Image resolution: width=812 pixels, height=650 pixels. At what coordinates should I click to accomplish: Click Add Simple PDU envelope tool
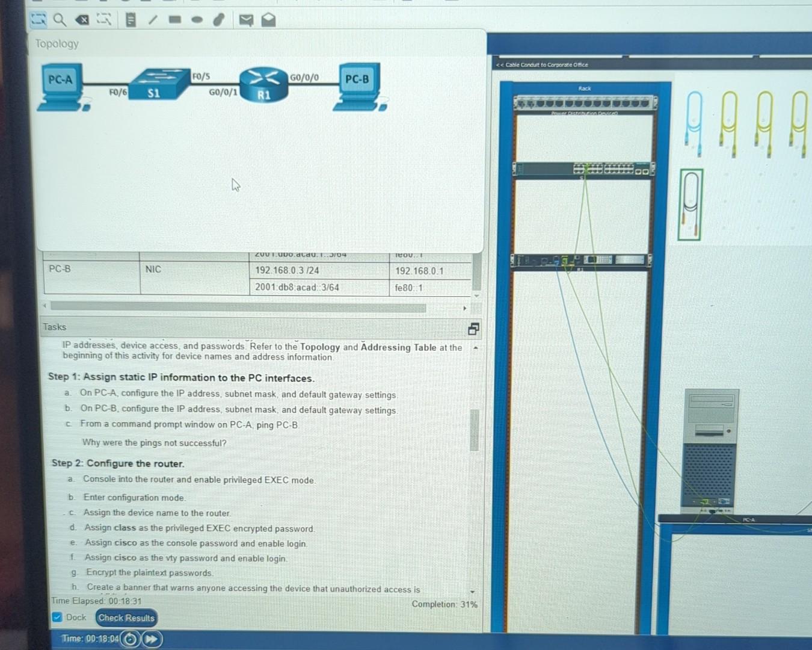(x=245, y=20)
